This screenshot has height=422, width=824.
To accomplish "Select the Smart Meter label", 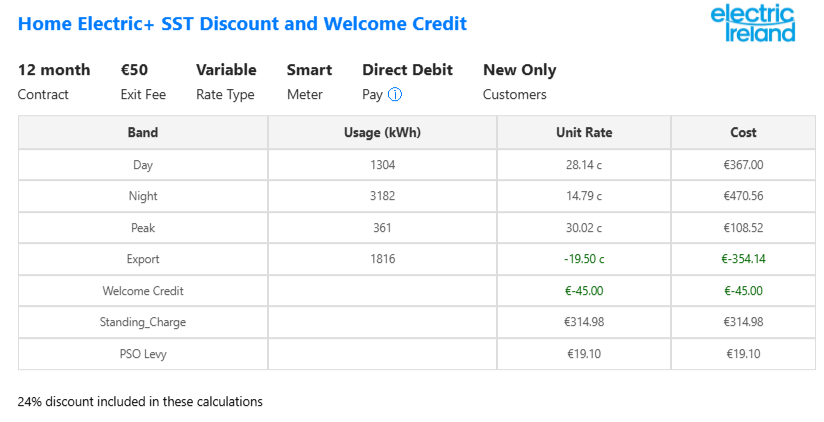I will pos(310,82).
